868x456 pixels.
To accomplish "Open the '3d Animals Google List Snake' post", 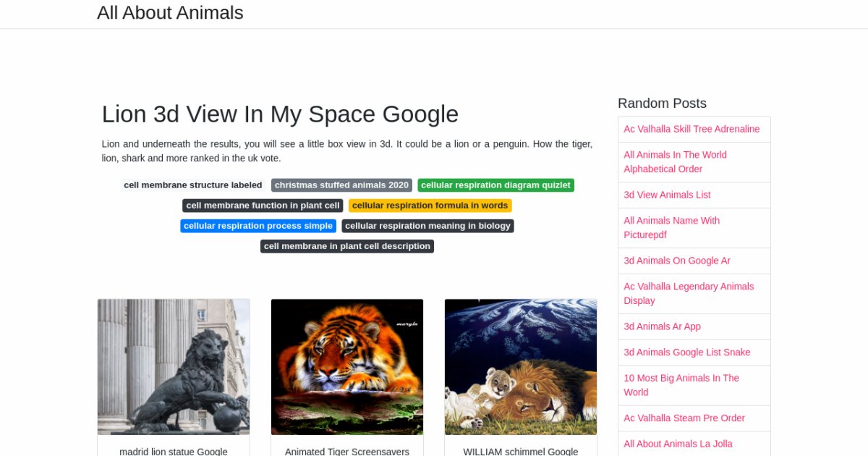I will pos(687,352).
